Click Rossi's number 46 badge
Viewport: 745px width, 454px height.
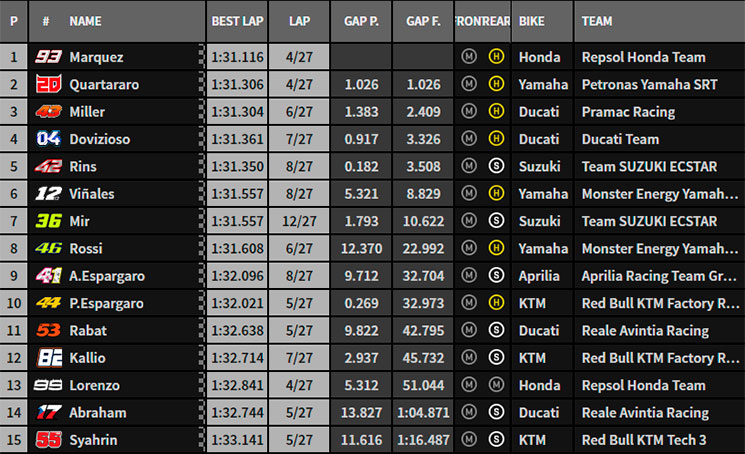click(48, 248)
